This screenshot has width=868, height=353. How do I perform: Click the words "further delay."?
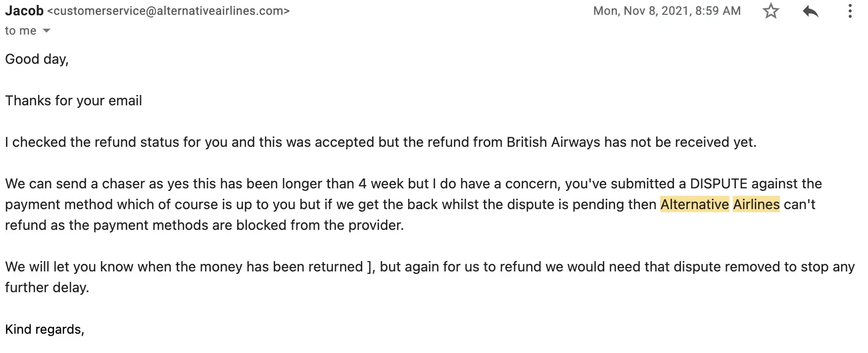[x=47, y=288]
